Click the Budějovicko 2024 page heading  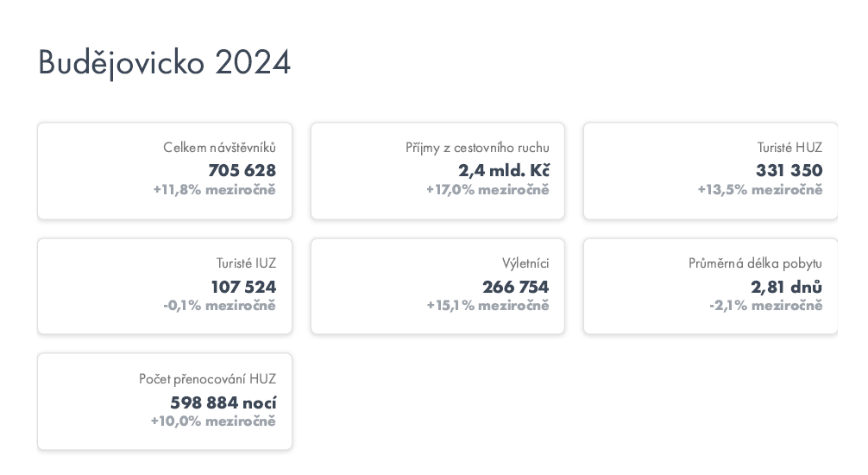pyautogui.click(x=164, y=63)
